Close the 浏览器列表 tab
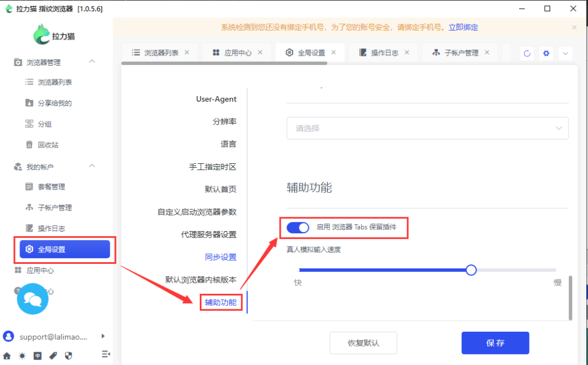 pos(187,52)
